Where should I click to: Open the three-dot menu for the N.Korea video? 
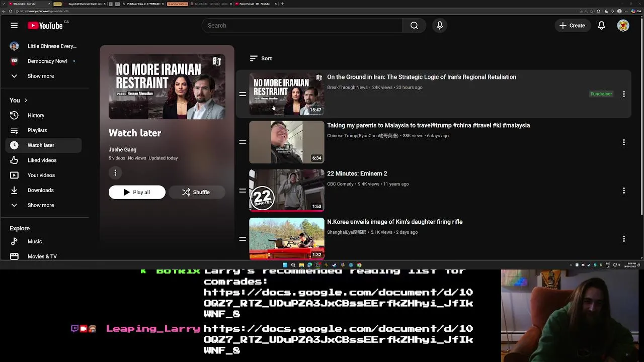click(624, 239)
